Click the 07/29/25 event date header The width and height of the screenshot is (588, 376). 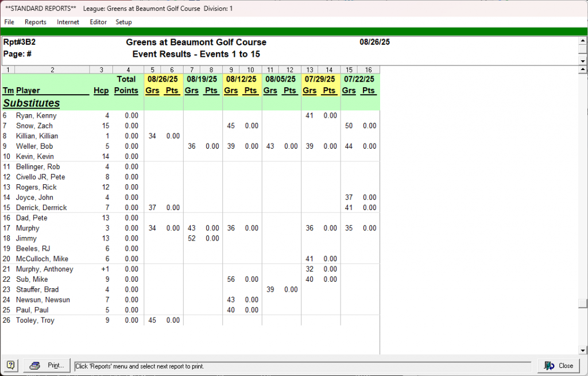320,79
